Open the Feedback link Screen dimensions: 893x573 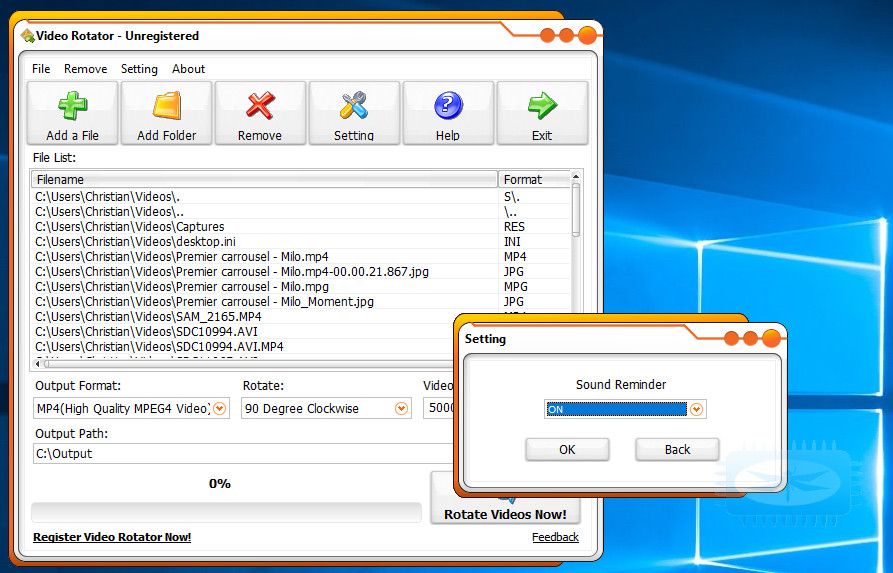point(555,537)
